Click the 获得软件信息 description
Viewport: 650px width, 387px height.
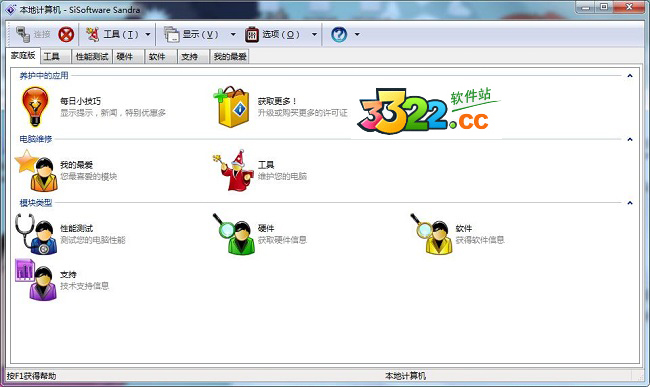click(x=480, y=240)
